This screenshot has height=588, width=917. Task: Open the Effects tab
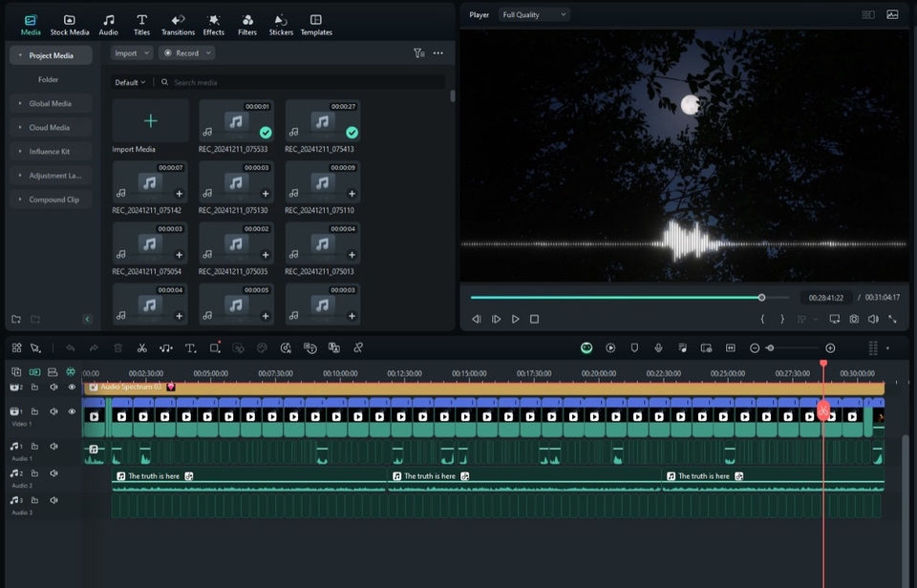pos(214,25)
